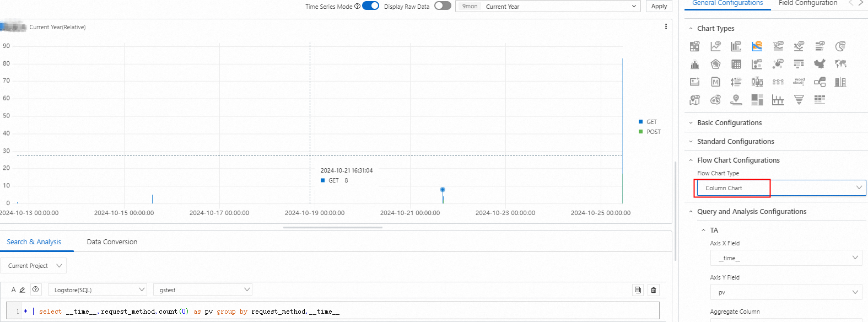The height and width of the screenshot is (322, 868).
Task: Select the Word Cloud chart type
Action: [x=799, y=82]
